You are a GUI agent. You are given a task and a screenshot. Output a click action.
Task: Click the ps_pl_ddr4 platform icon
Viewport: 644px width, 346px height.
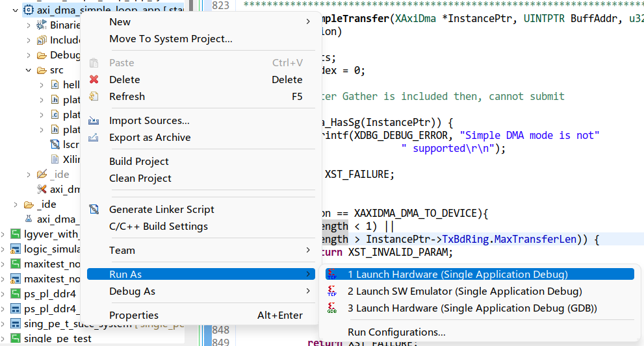[x=15, y=294]
